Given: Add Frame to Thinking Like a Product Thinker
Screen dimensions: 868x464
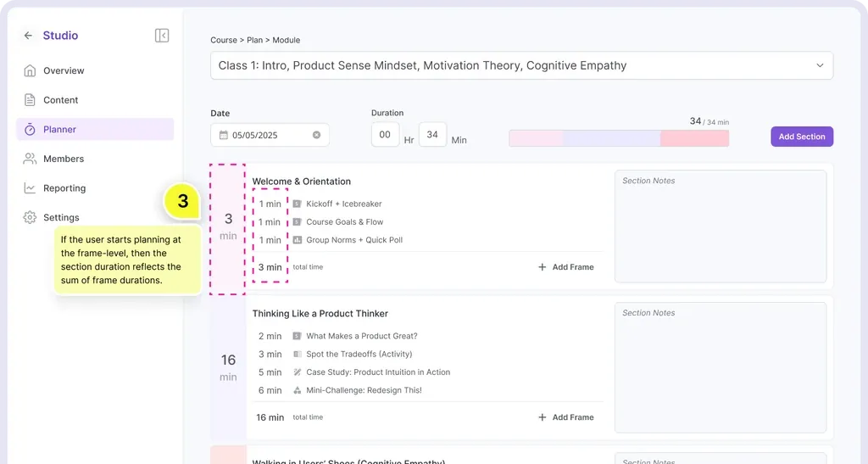Looking at the screenshot, I should tap(565, 417).
